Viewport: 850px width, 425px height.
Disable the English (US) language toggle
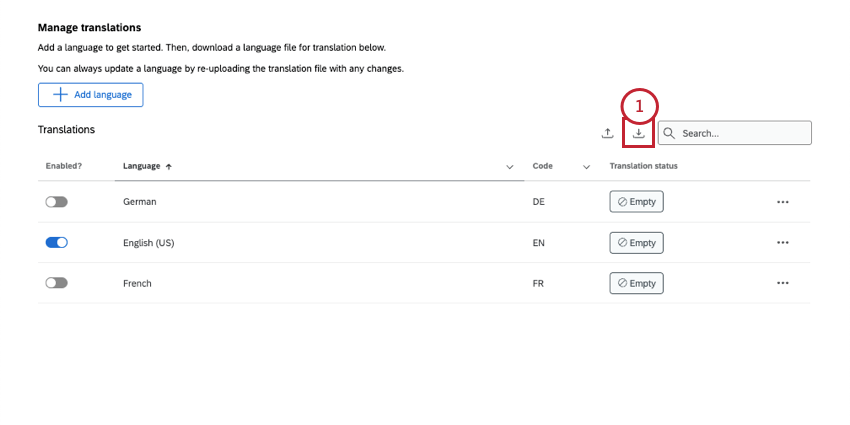pyautogui.click(x=56, y=243)
